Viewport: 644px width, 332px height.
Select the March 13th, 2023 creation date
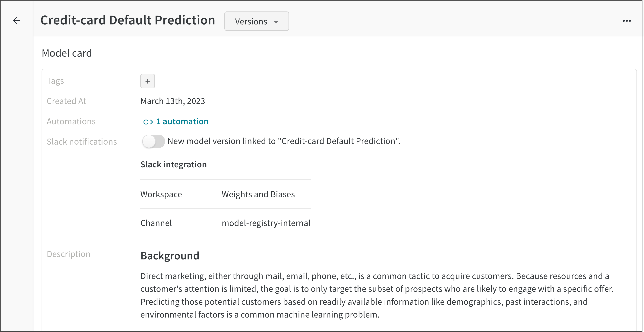point(173,101)
